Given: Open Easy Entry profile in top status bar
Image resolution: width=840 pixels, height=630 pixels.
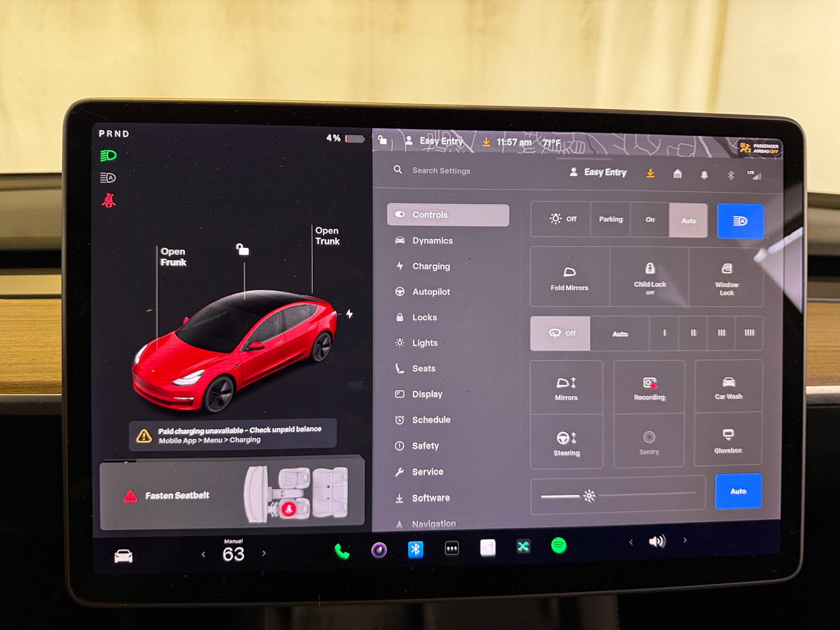Looking at the screenshot, I should point(434,141).
